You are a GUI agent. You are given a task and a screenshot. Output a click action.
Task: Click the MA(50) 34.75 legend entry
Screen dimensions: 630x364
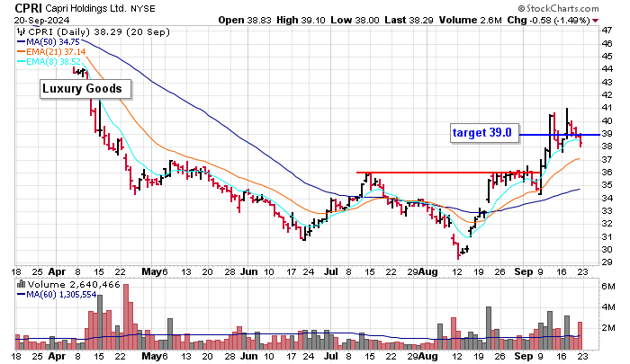49,41
